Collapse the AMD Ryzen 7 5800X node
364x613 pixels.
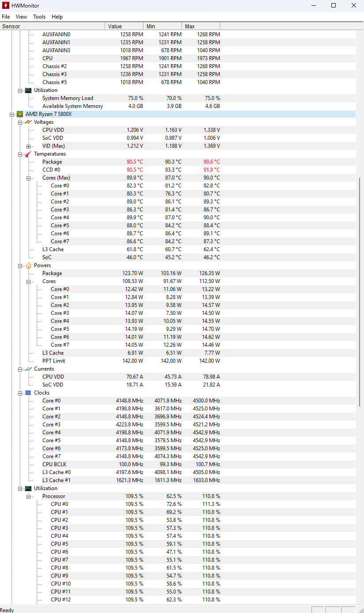(12, 114)
